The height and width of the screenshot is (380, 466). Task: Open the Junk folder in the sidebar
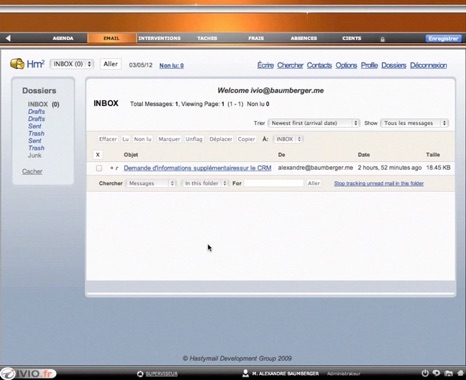pos(35,155)
